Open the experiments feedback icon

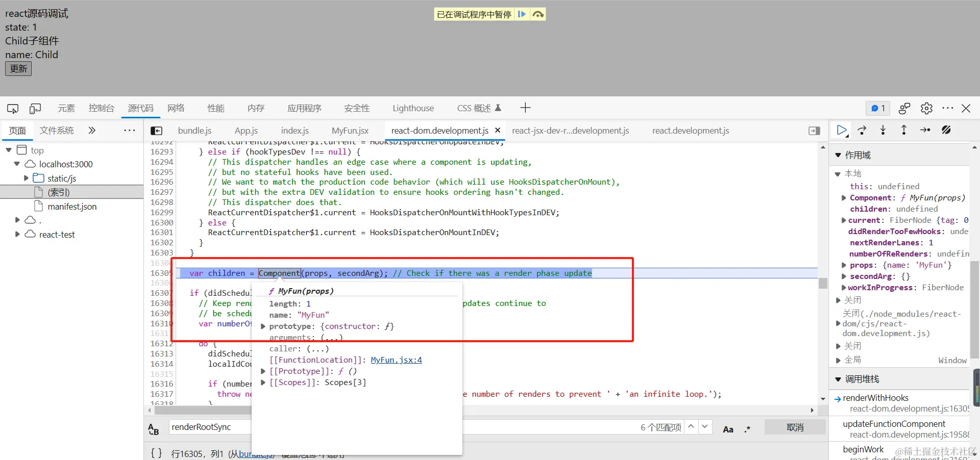click(904, 108)
